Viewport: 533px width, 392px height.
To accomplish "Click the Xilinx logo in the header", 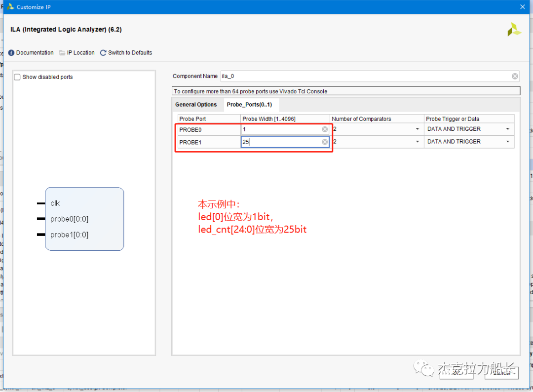I will pyautogui.click(x=514, y=30).
